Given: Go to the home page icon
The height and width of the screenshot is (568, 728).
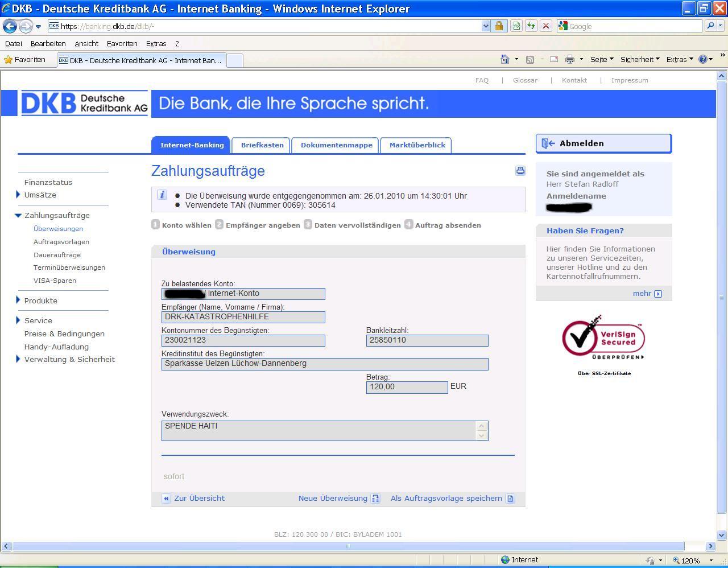Looking at the screenshot, I should click(x=504, y=59).
